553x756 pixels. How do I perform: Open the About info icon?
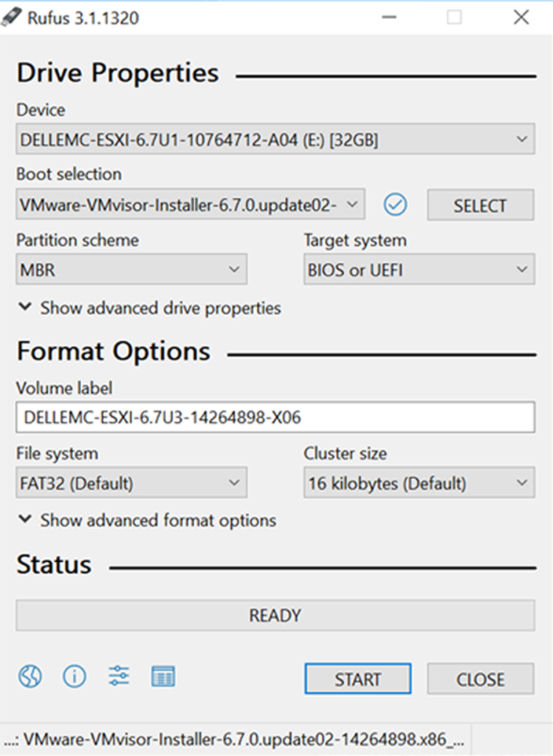(74, 676)
